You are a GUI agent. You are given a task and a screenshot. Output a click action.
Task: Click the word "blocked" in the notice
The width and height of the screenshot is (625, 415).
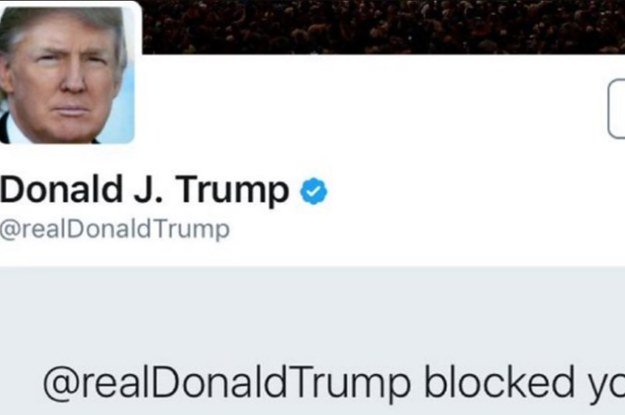click(499, 381)
